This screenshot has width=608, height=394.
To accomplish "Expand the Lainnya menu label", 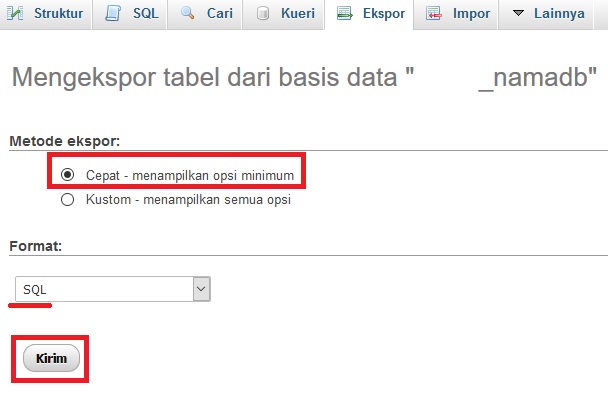I will (x=559, y=14).
